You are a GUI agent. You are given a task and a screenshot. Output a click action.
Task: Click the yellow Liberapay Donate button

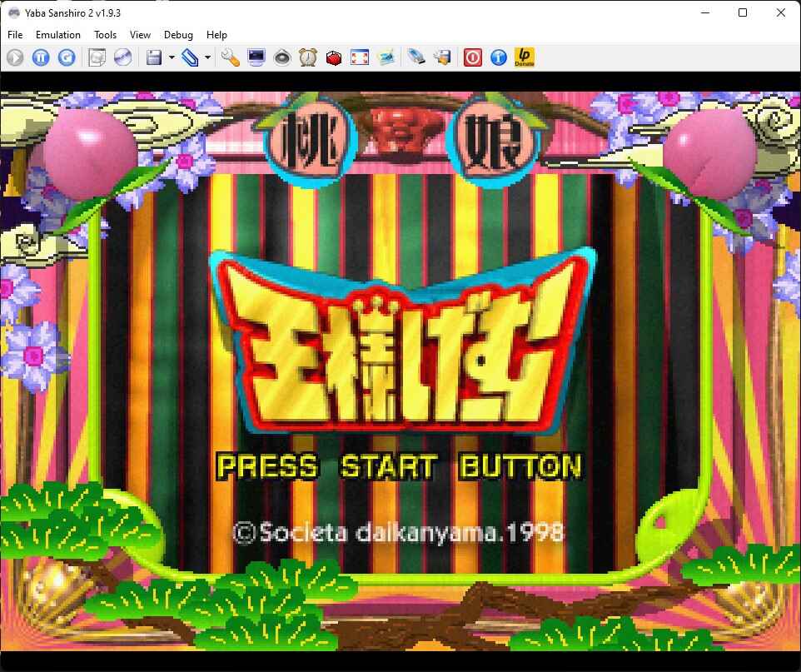click(525, 57)
